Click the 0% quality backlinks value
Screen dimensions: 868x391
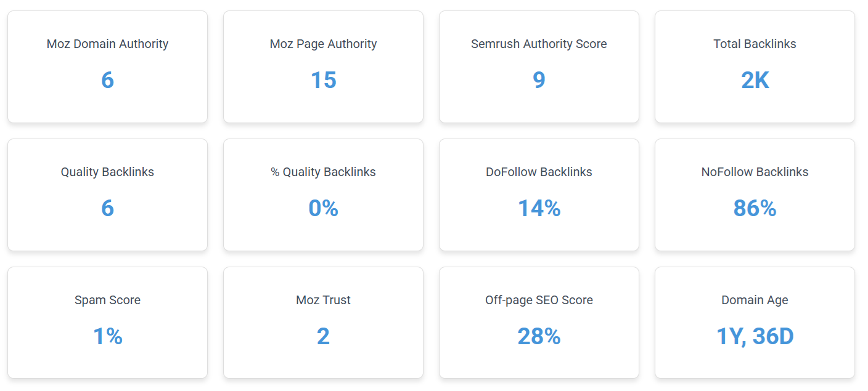[x=323, y=208]
